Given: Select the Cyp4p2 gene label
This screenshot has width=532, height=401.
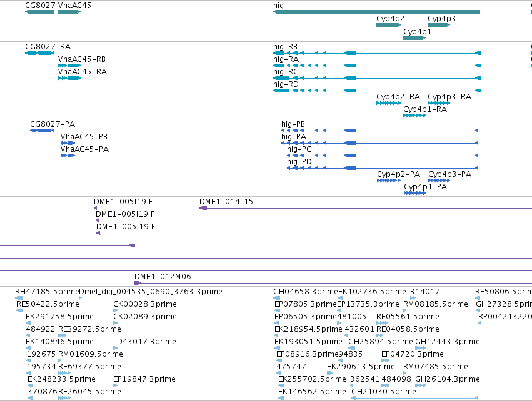Looking at the screenshot, I should [x=390, y=19].
